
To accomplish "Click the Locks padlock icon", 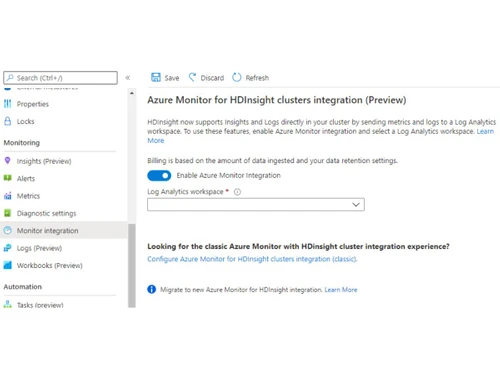I will click(8, 121).
